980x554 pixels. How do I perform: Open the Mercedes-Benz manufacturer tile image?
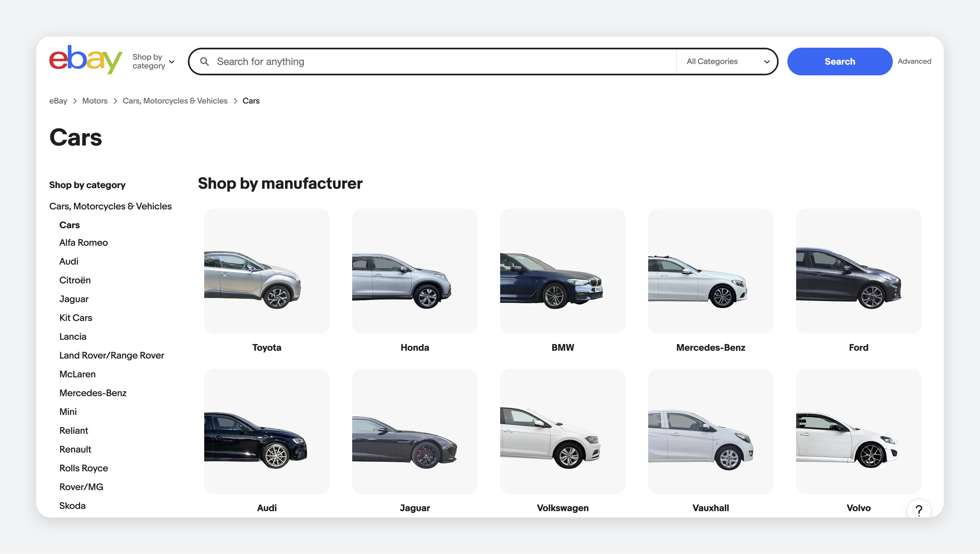coord(710,271)
